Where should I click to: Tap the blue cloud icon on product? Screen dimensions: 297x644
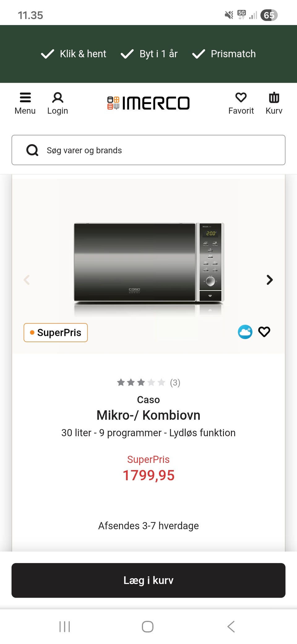pos(245,332)
